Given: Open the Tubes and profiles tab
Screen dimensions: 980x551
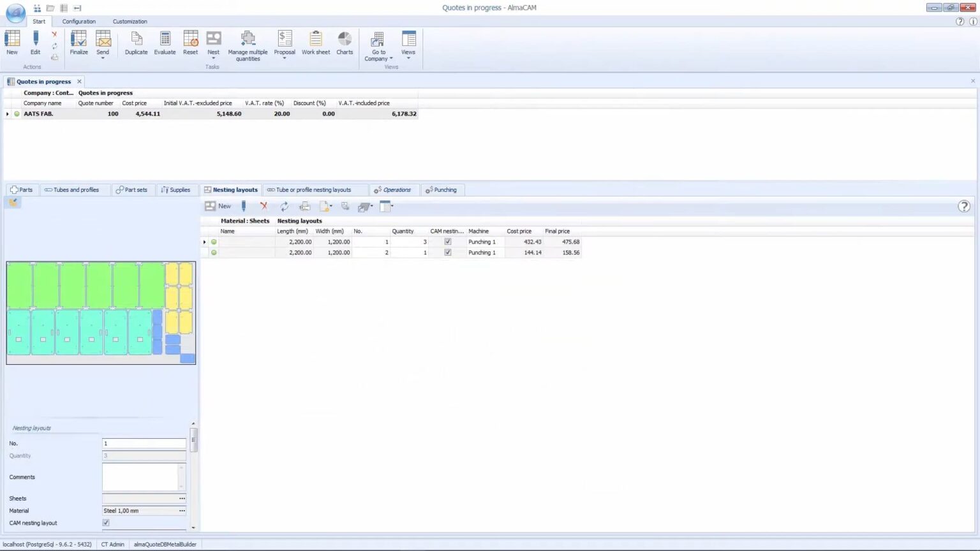Looking at the screenshot, I should click(x=71, y=190).
